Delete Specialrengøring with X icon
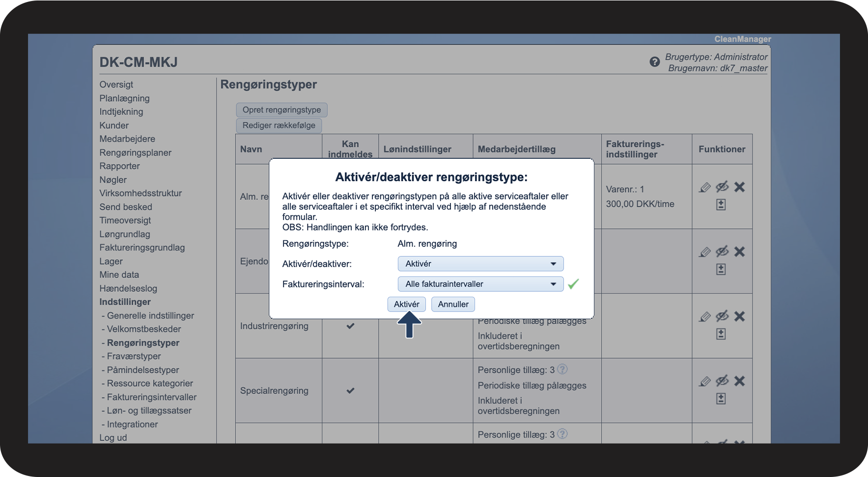This screenshot has width=868, height=477. point(739,381)
